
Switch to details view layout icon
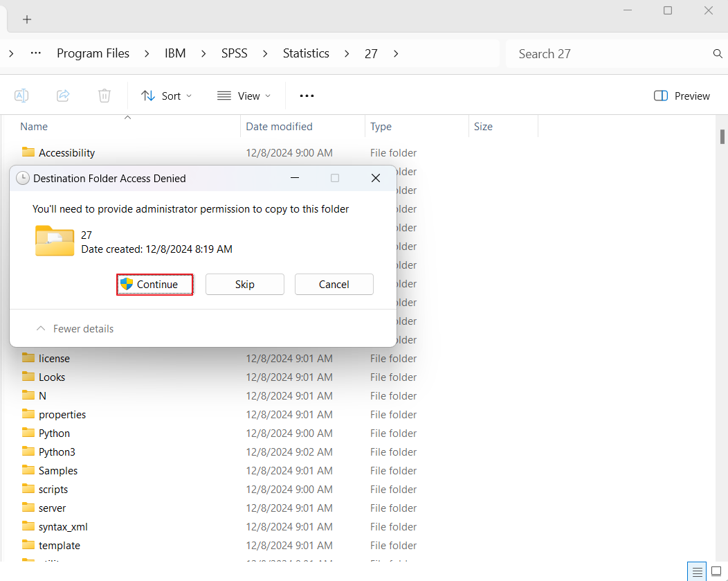(x=697, y=571)
